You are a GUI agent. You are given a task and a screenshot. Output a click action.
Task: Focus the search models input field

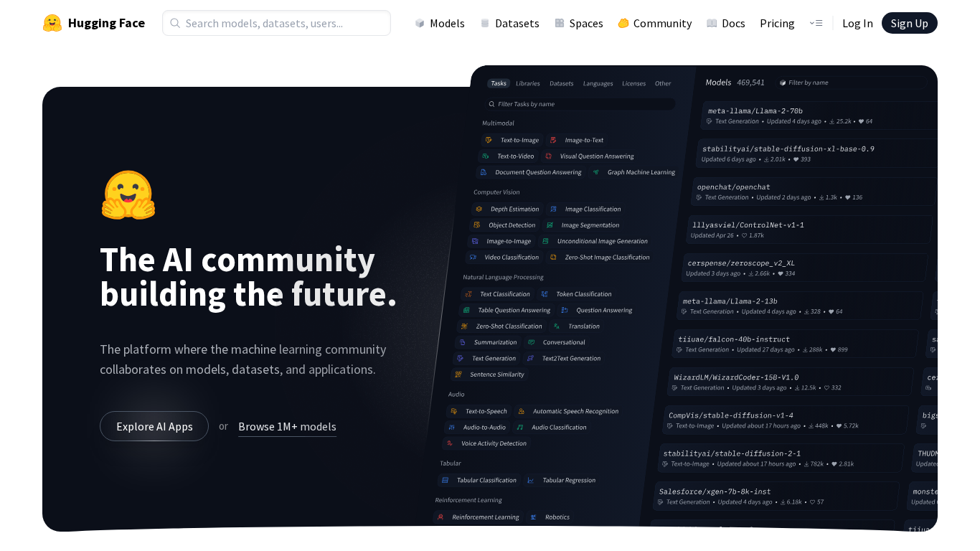pos(283,23)
